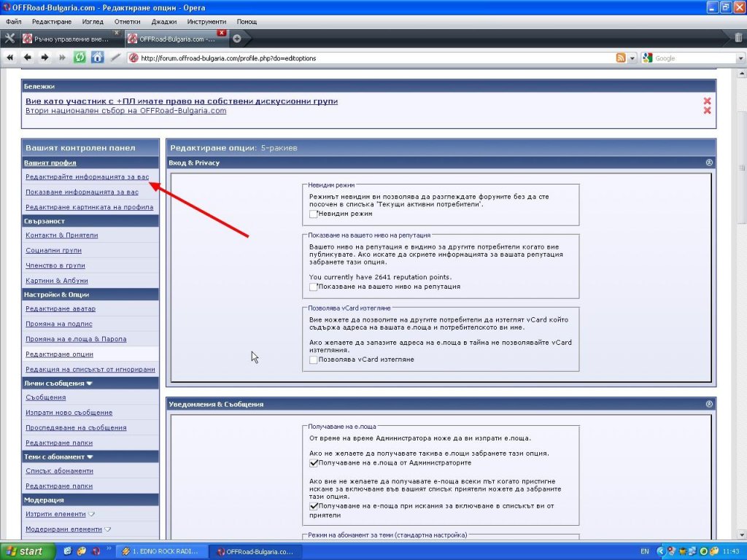Viewport: 747px width, 560px height.
Task: Dismiss the second notice with red X
Action: click(707, 111)
